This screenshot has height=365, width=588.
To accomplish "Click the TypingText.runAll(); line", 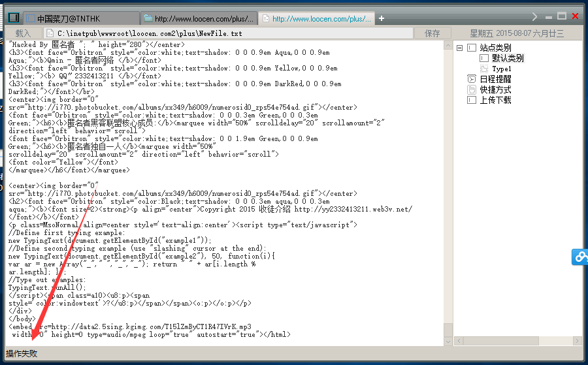I will click(47, 287).
